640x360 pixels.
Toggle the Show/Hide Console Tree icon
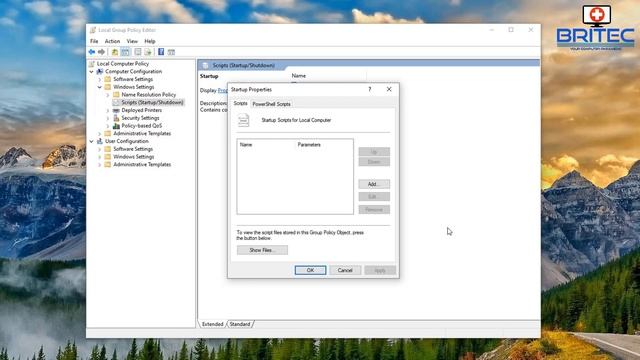click(125, 52)
